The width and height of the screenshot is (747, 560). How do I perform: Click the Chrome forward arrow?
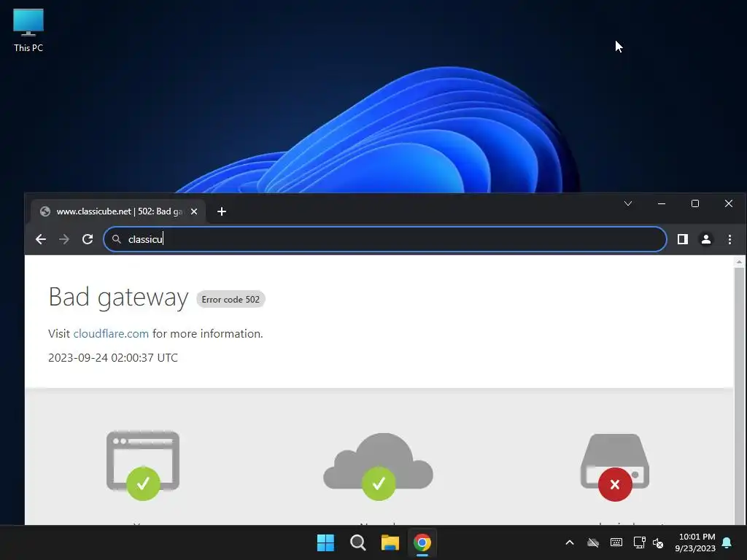64,239
